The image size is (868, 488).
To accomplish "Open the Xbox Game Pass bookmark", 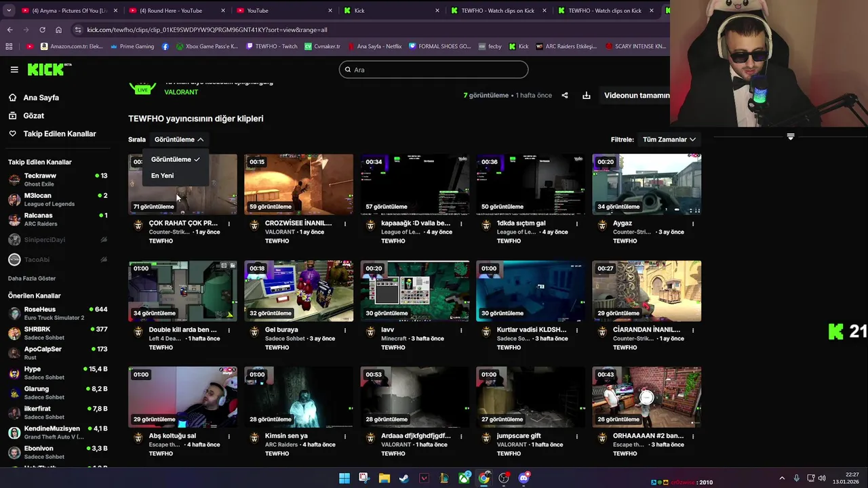I will pos(207,47).
